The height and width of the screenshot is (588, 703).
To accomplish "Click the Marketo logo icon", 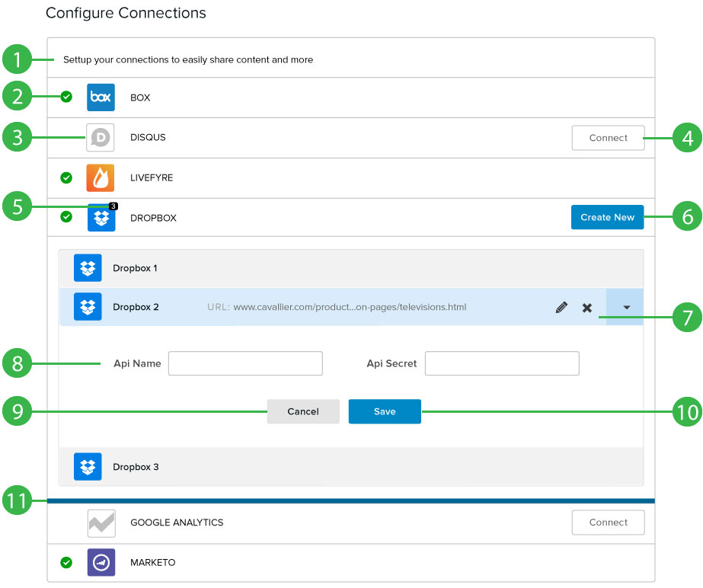I will (101, 563).
